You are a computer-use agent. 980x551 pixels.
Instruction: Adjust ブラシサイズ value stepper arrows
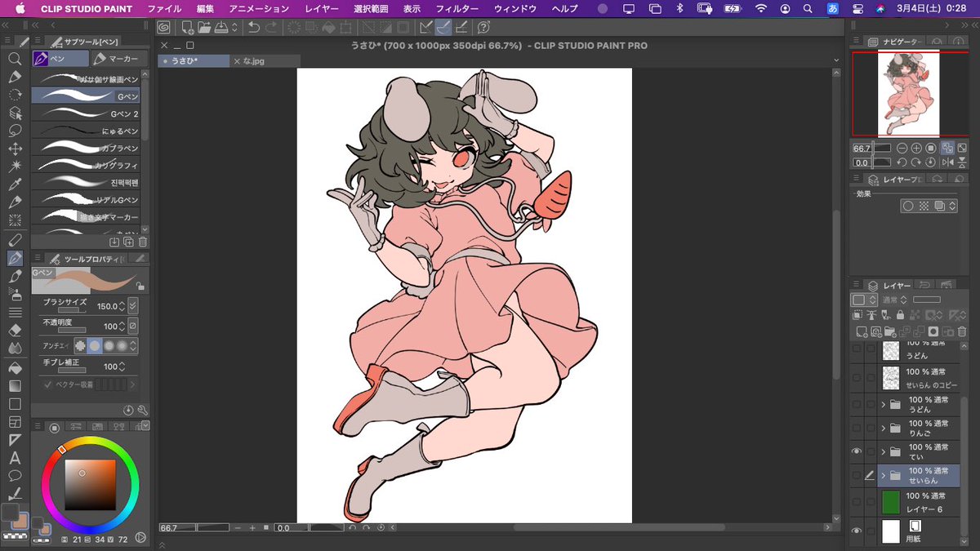pos(122,306)
